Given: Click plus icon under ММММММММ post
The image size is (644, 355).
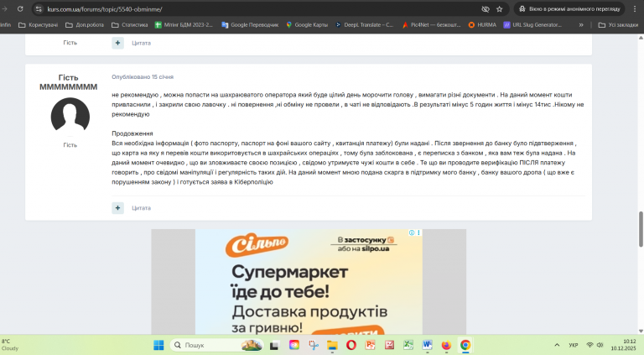Looking at the screenshot, I should pos(118,208).
